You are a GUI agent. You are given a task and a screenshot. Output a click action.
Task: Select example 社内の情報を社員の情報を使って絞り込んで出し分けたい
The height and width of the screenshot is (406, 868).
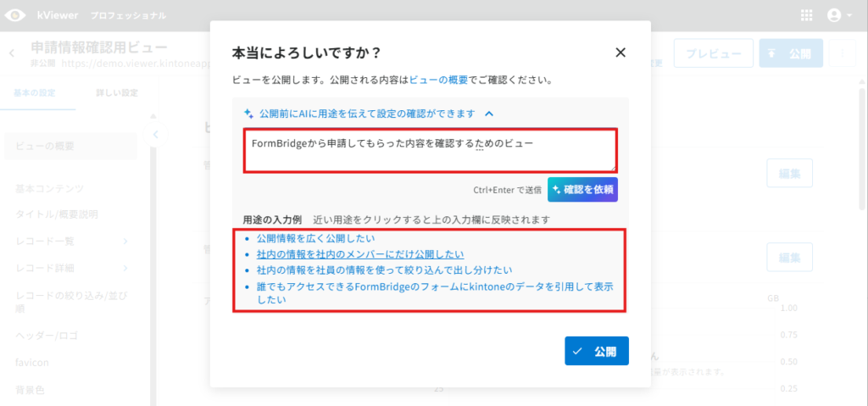click(x=384, y=270)
